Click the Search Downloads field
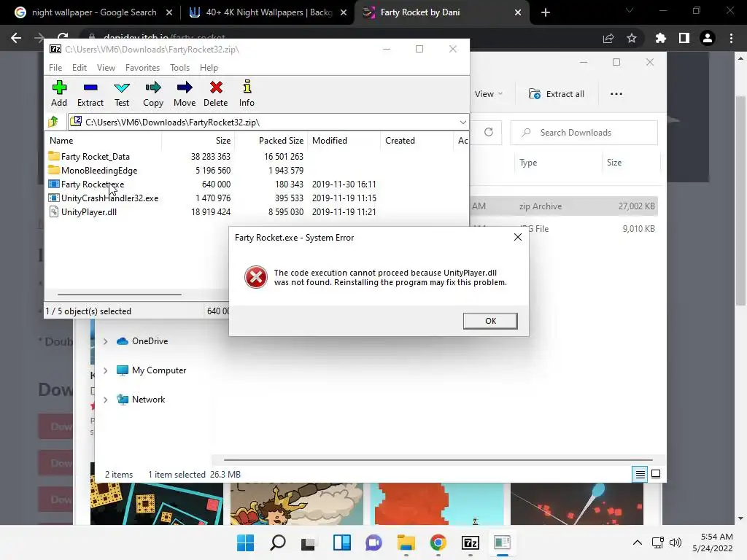This screenshot has width=747, height=560. click(584, 133)
